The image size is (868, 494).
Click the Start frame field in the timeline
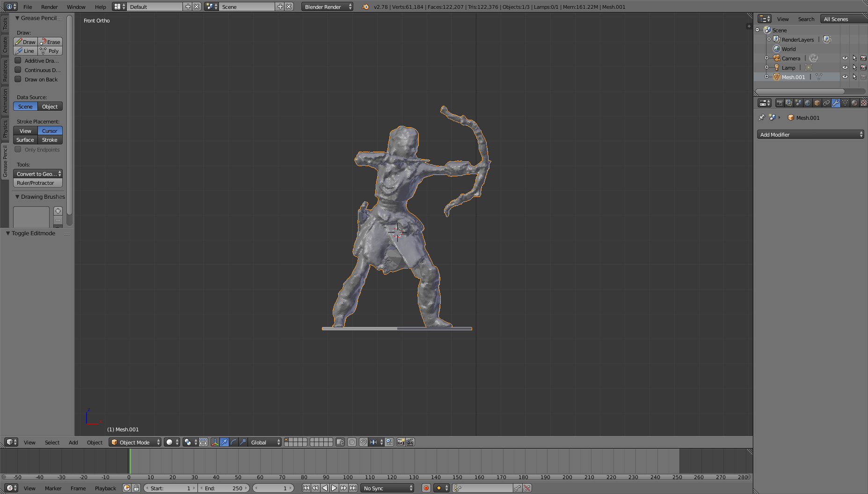tap(170, 488)
